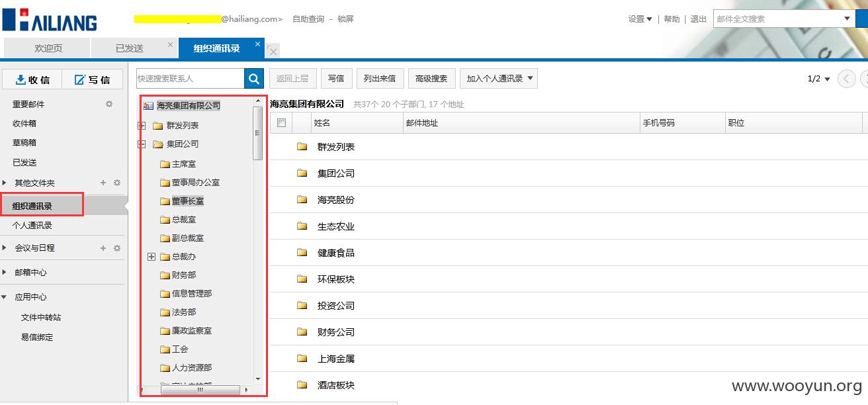
Task: Click the close-all-tabs icon after tabs
Action: pyautogui.click(x=273, y=50)
